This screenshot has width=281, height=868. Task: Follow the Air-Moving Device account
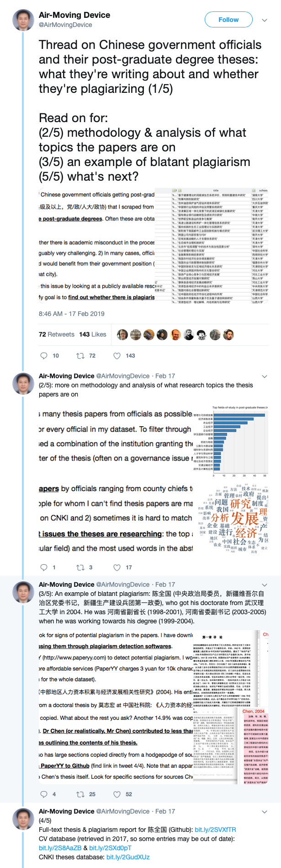point(228,20)
